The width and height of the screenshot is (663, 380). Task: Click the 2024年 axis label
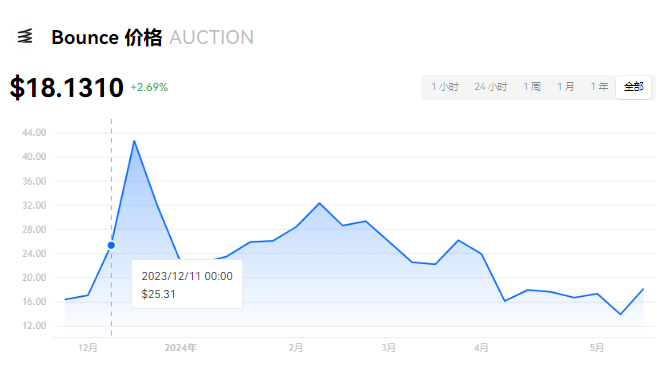pos(181,348)
